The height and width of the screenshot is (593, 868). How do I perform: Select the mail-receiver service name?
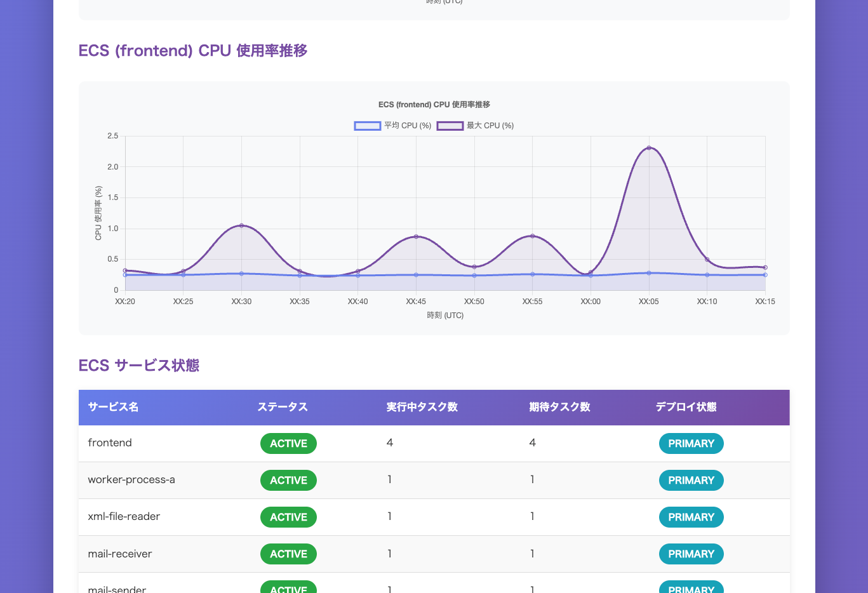tap(120, 554)
